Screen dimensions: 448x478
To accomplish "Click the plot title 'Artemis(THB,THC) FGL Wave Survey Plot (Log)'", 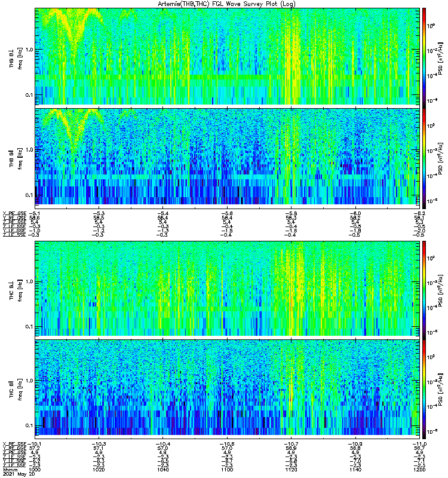I will click(x=226, y=4).
